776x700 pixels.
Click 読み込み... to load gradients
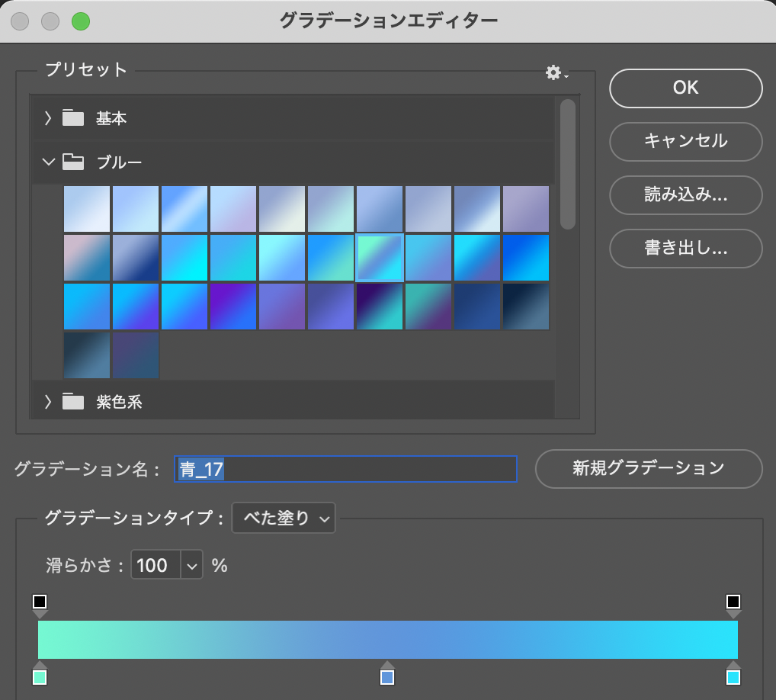(685, 194)
